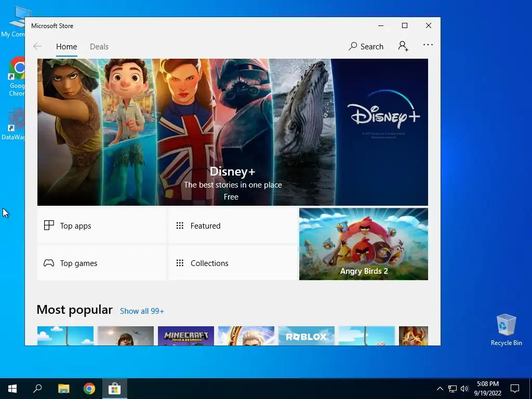
Task: Open Search in Microsoft Store
Action: pyautogui.click(x=366, y=46)
